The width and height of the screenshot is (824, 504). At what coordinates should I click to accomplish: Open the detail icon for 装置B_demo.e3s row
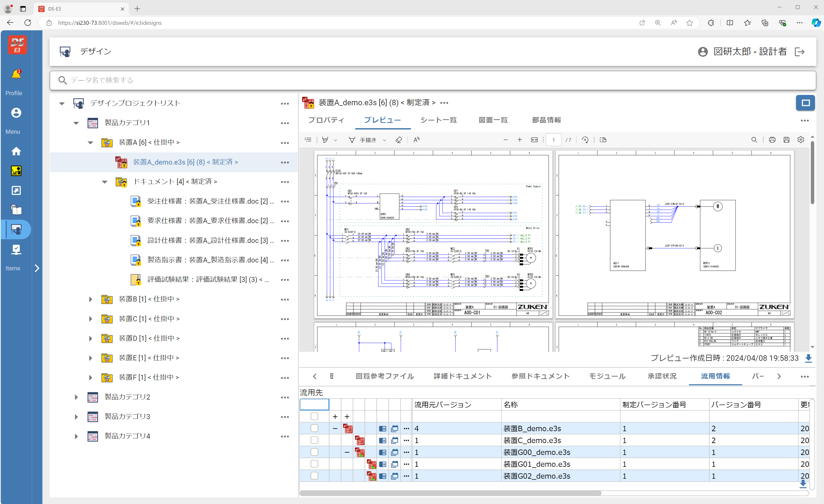pyautogui.click(x=383, y=429)
